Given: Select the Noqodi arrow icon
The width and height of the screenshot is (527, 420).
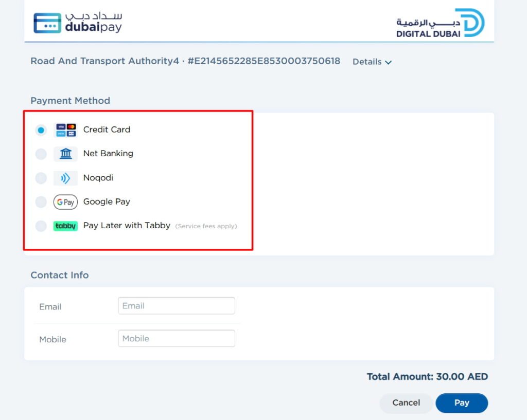Looking at the screenshot, I should 65,178.
